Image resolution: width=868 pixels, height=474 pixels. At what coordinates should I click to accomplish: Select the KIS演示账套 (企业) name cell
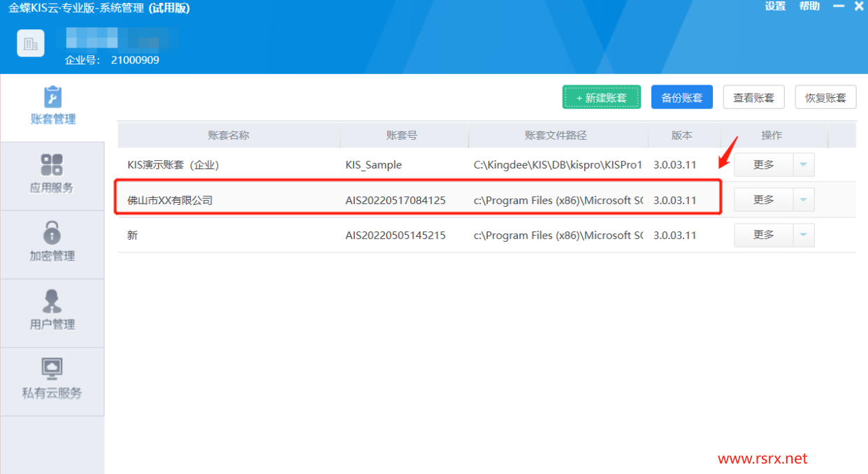tap(173, 166)
